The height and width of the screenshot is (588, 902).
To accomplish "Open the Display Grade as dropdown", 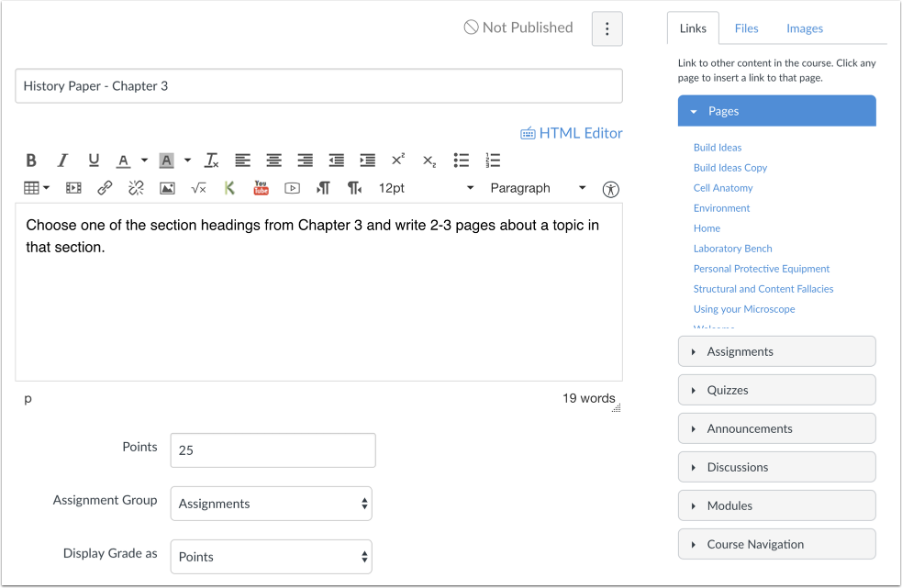I will [x=271, y=557].
